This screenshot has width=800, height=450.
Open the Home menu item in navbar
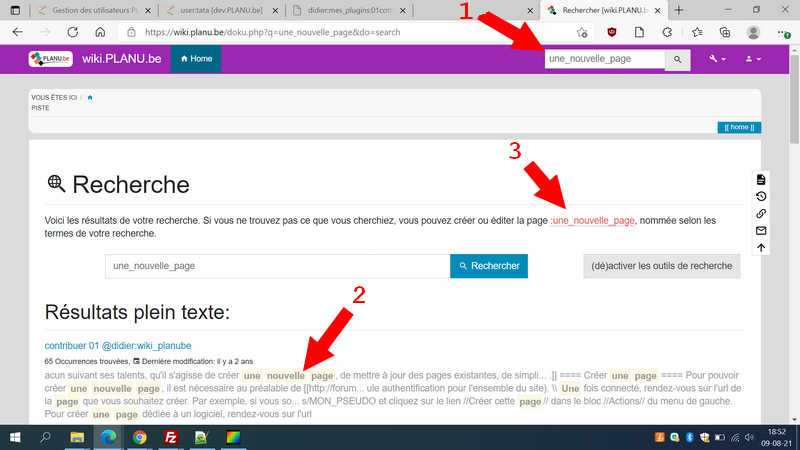coord(196,59)
